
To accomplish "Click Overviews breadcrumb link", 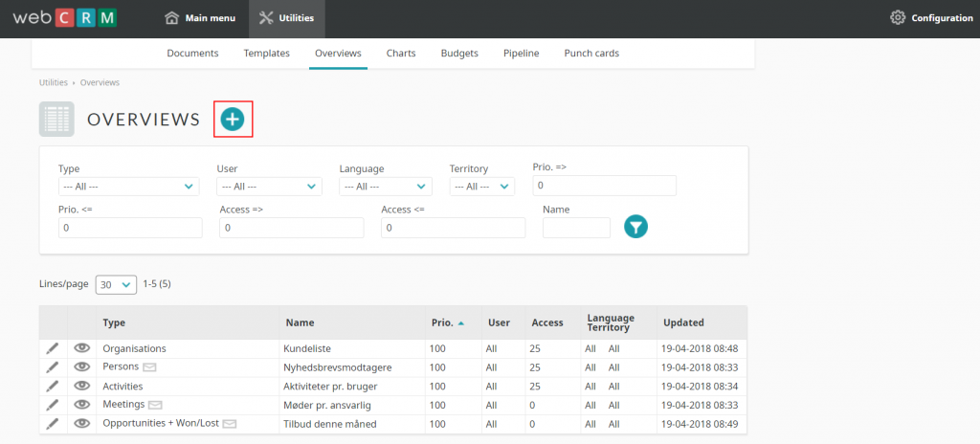I will pyautogui.click(x=100, y=82).
